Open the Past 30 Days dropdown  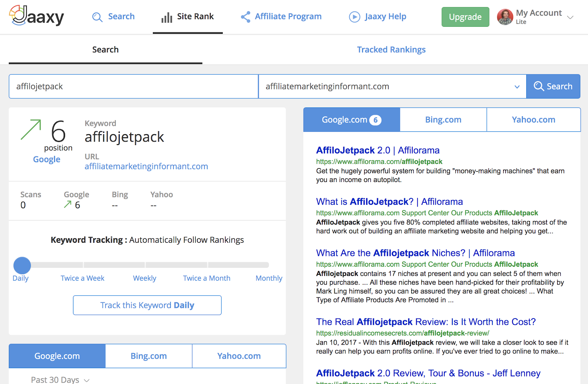click(x=60, y=380)
